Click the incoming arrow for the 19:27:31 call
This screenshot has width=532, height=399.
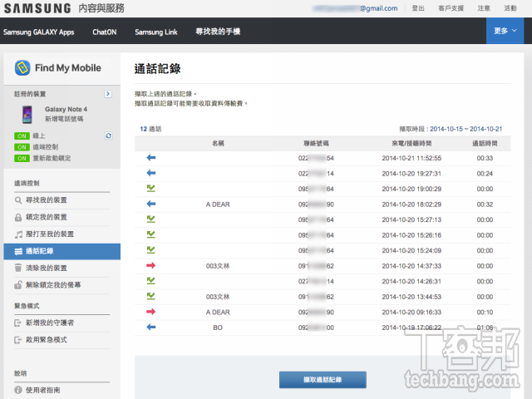[151, 173]
